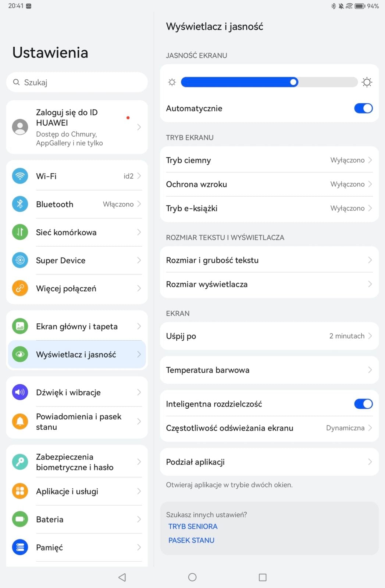The width and height of the screenshot is (385, 588).
Task: Select Zabezpieczenia biometryczne i hasło menu item
Action: pyautogui.click(x=77, y=462)
